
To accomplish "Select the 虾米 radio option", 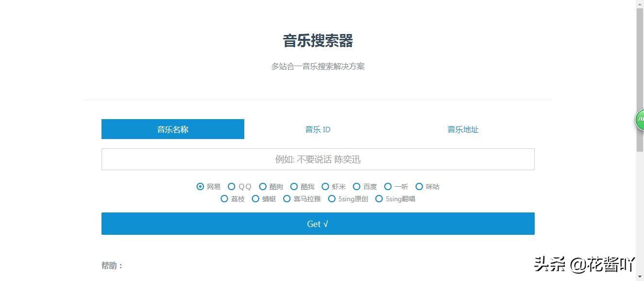I will click(325, 186).
